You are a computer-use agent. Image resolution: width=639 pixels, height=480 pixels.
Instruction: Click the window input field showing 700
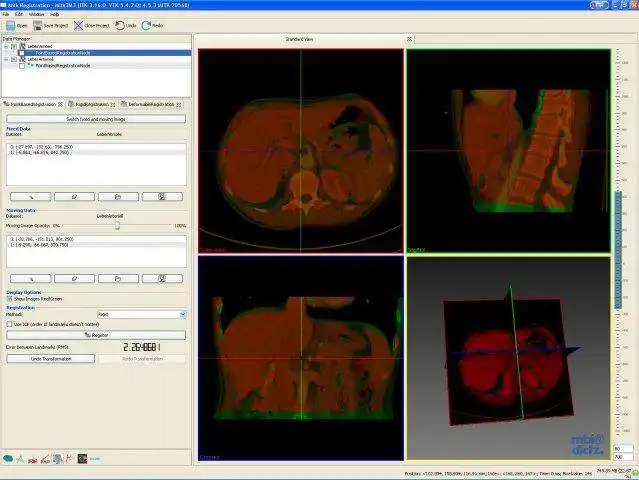click(623, 457)
